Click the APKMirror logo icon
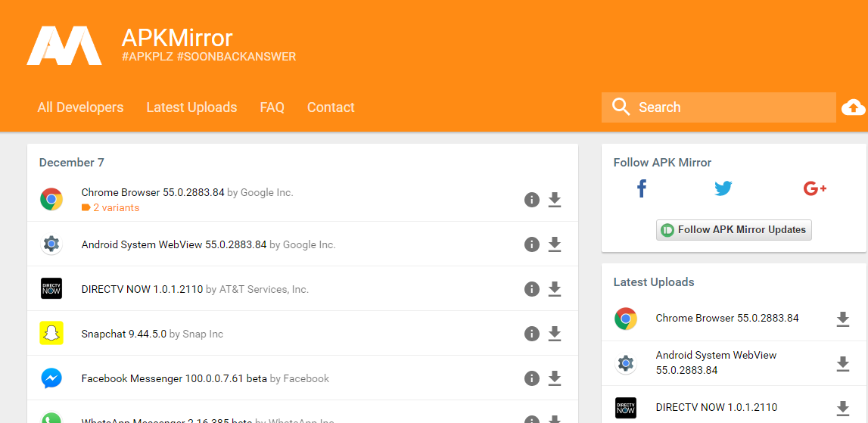868x423 pixels. click(64, 45)
